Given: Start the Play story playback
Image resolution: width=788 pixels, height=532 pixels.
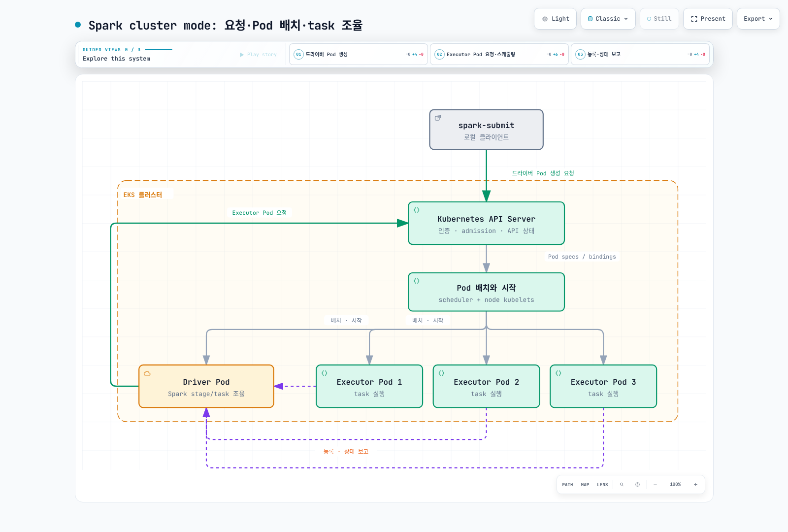Looking at the screenshot, I should coord(258,54).
